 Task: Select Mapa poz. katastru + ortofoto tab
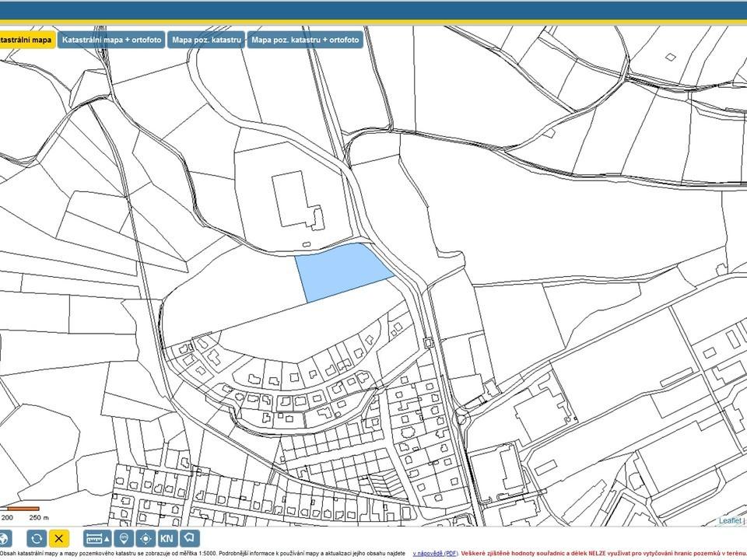point(305,40)
